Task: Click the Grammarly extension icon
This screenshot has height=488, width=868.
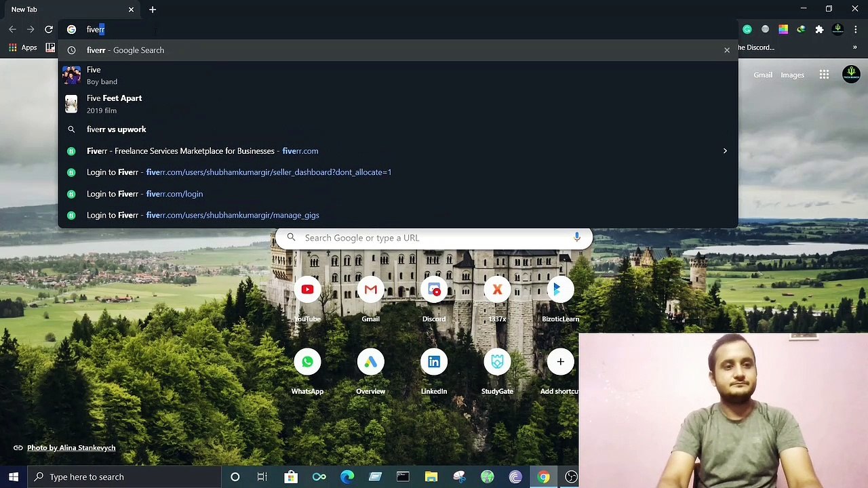Action: coord(747,29)
